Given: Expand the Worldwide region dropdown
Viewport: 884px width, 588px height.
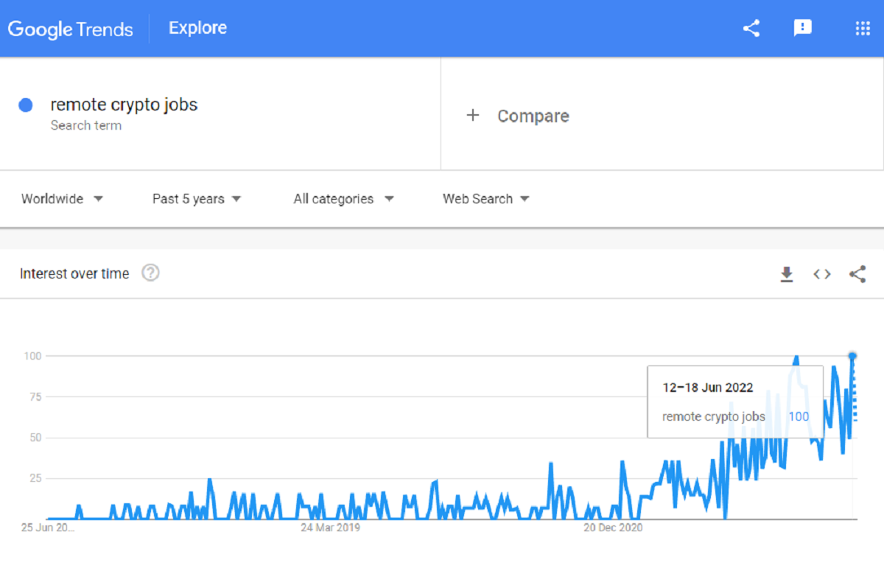Looking at the screenshot, I should 62,199.
